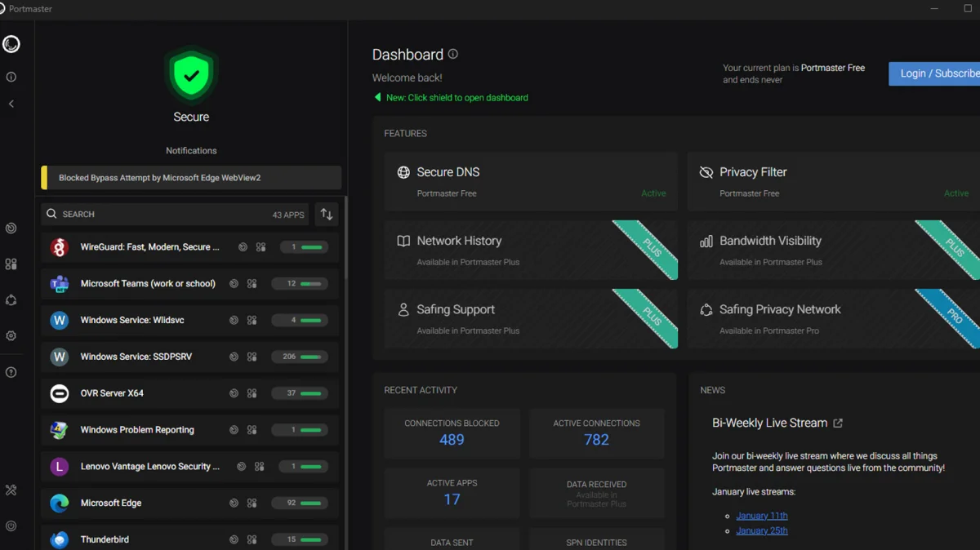This screenshot has height=550, width=980.
Task: Click the Connections Blocked 489 tile
Action: coord(452,433)
